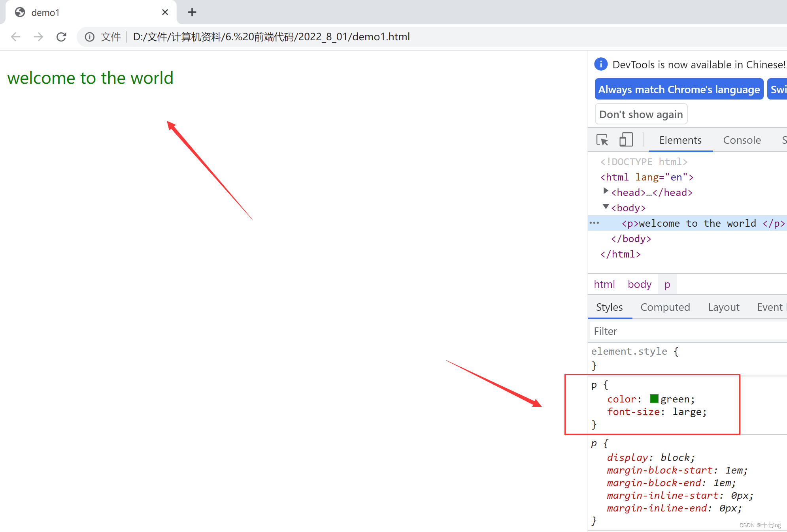Viewport: 787px width, 532px height.
Task: Click the blue info icon in DevTools banner
Action: click(x=601, y=64)
